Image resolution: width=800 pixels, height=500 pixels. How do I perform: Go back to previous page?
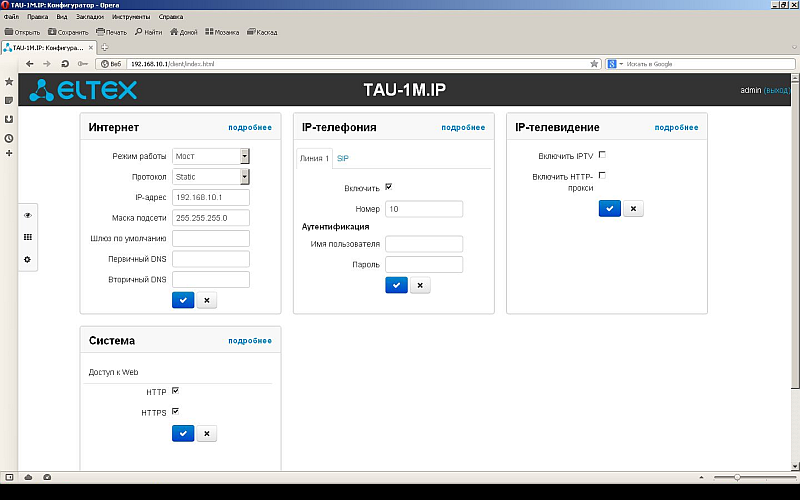(x=30, y=64)
